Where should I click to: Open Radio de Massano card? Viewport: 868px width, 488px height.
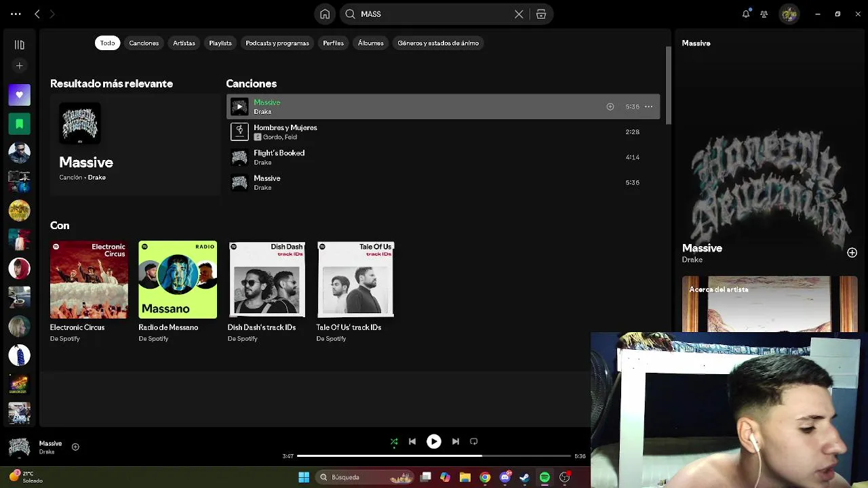click(x=178, y=291)
